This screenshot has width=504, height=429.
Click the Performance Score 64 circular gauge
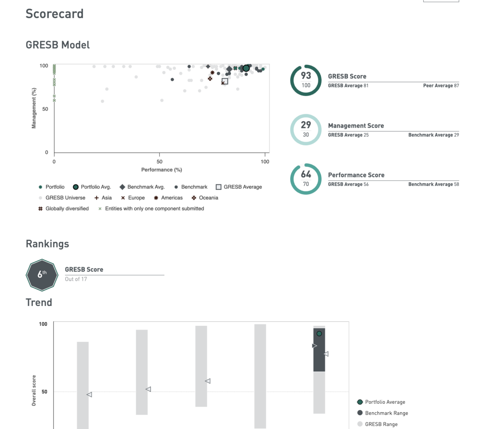click(306, 179)
